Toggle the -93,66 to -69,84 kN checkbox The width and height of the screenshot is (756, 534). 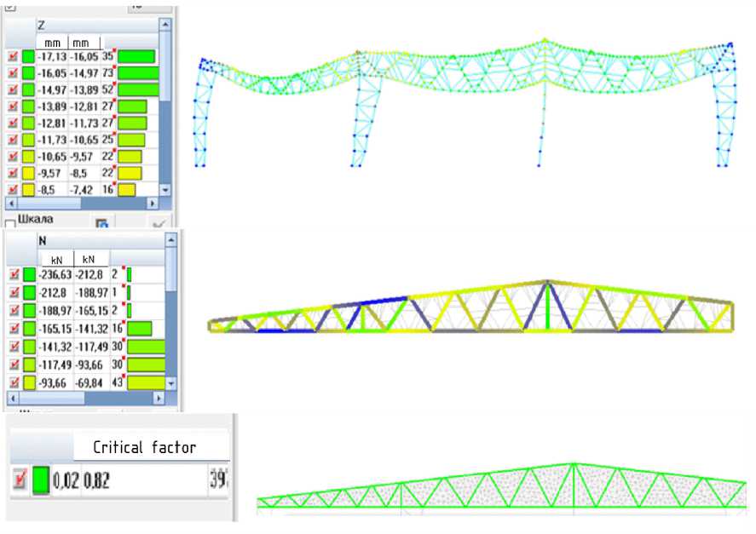click(x=14, y=382)
